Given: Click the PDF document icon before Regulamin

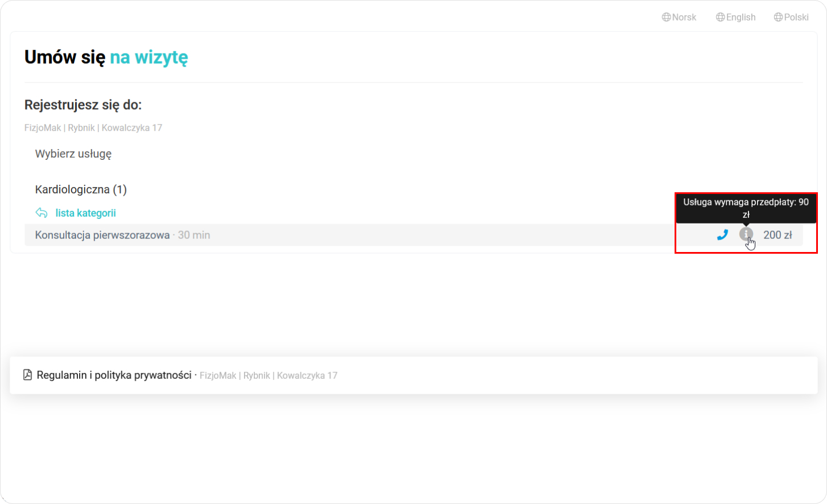Looking at the screenshot, I should click(x=27, y=374).
